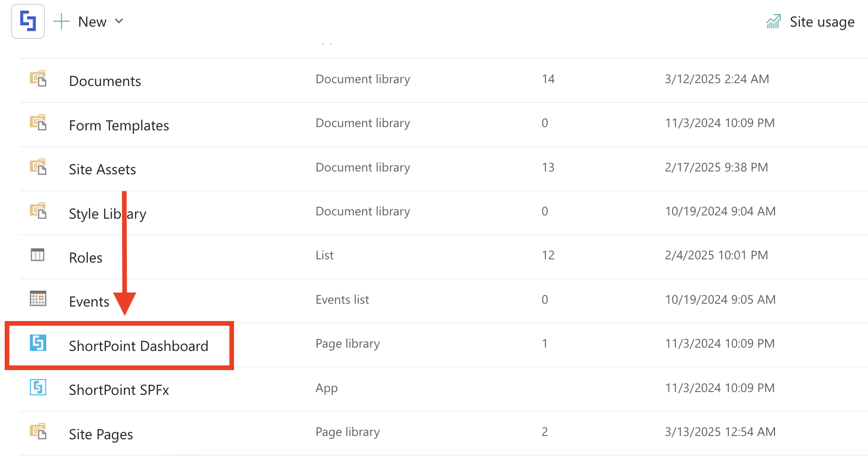
Task: Open the Events list
Action: coord(89,301)
